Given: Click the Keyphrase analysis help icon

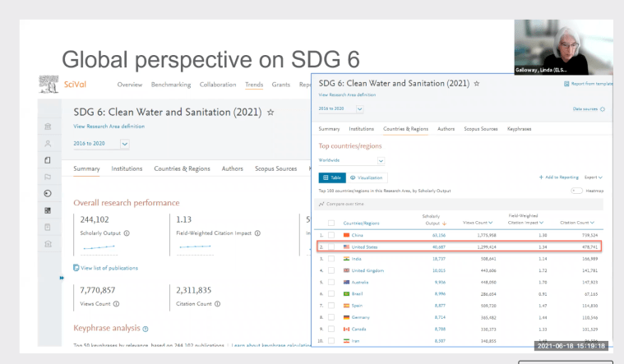Looking at the screenshot, I should pyautogui.click(x=145, y=328).
